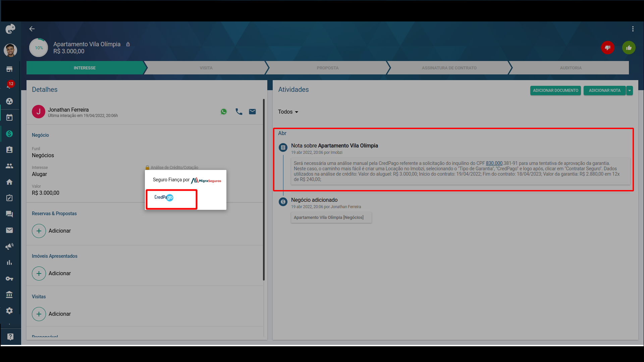Select the ASSINATURA DE CONTRATO stage

coord(449,68)
